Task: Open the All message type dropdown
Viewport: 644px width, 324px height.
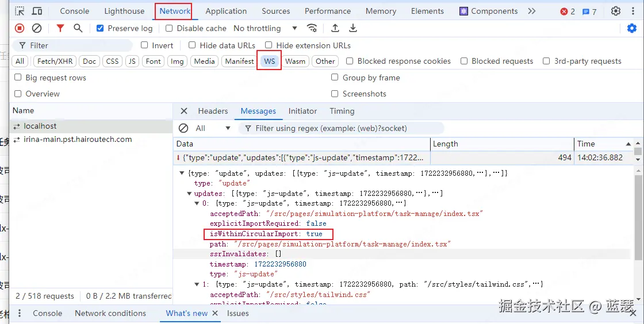Action: click(x=213, y=128)
